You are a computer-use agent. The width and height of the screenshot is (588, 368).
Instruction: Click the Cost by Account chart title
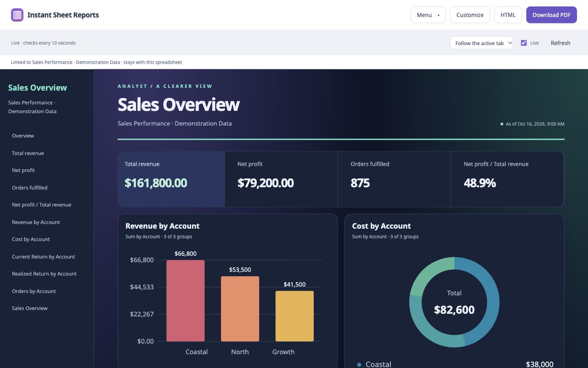click(381, 226)
